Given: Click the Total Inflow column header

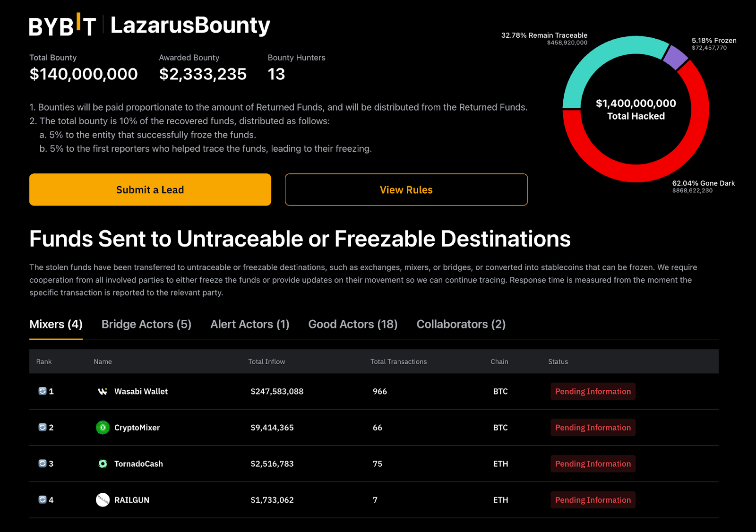Looking at the screenshot, I should coord(266,361).
